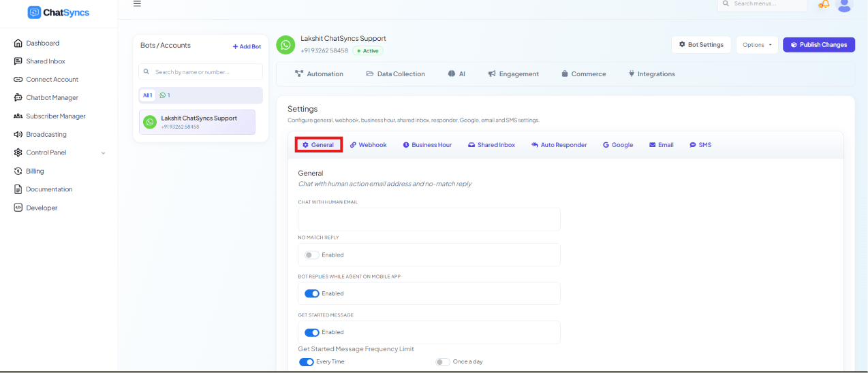The height and width of the screenshot is (373, 868).
Task: Click the WhatsApp icon beside account header
Action: [x=285, y=45]
